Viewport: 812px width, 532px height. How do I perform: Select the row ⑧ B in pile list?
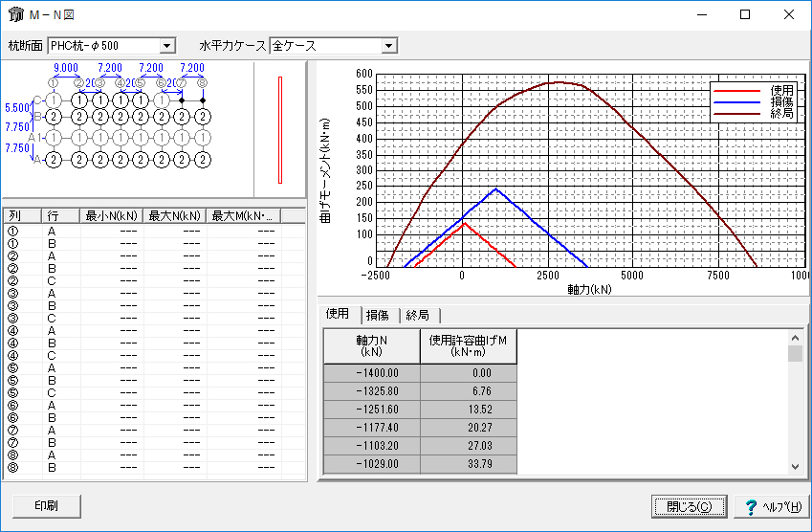[x=154, y=467]
